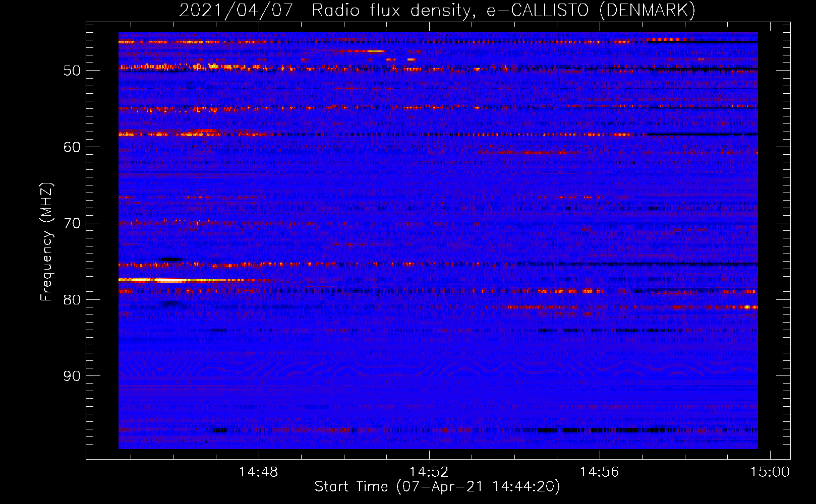Click the 14:56 time tick label
The image size is (816, 504).
tap(599, 472)
